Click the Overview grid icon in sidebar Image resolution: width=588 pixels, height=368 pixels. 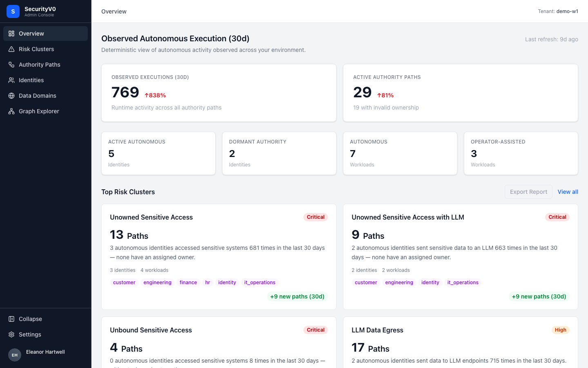(11, 34)
